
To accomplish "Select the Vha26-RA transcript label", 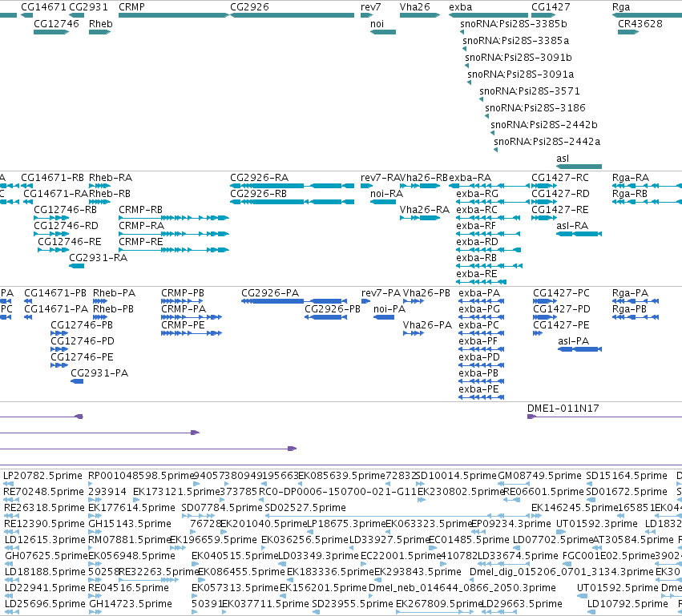I will (425, 210).
